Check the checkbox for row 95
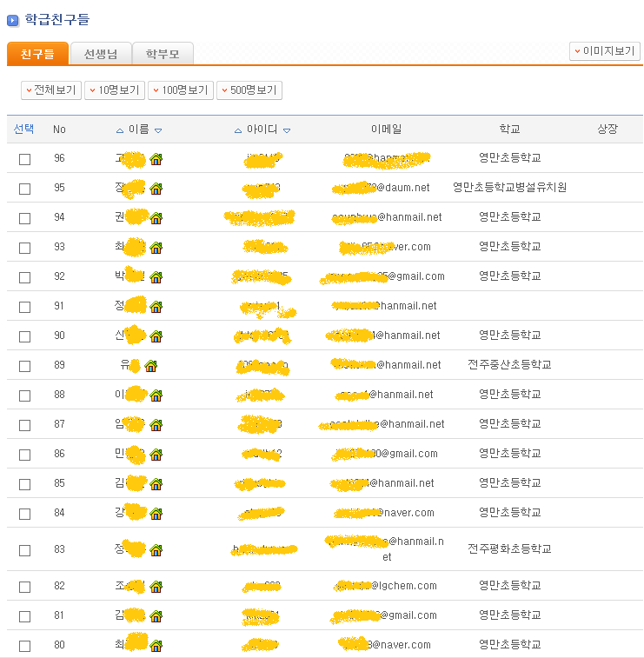This screenshot has height=658, width=644. 24,189
